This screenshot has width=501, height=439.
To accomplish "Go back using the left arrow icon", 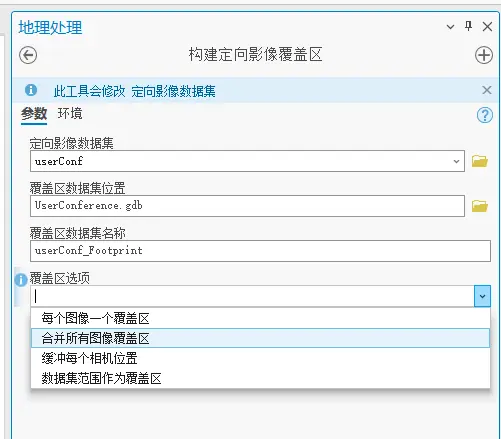I will click(x=28, y=55).
